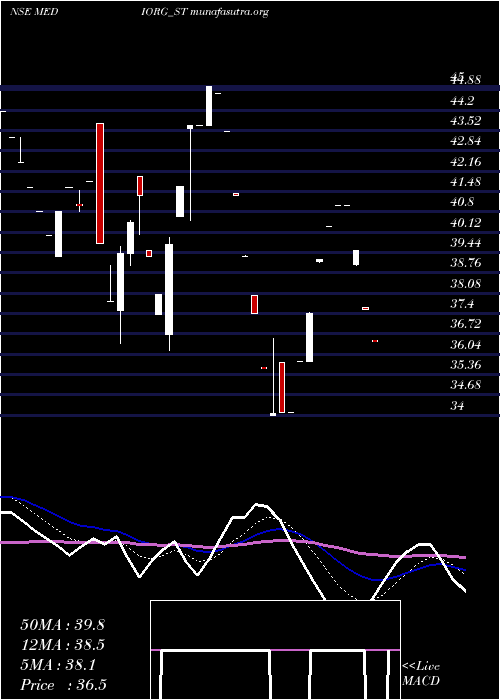The width and height of the screenshot is (500, 700).
Task: Click the 43.52 price axis label
Action: click(x=466, y=121)
